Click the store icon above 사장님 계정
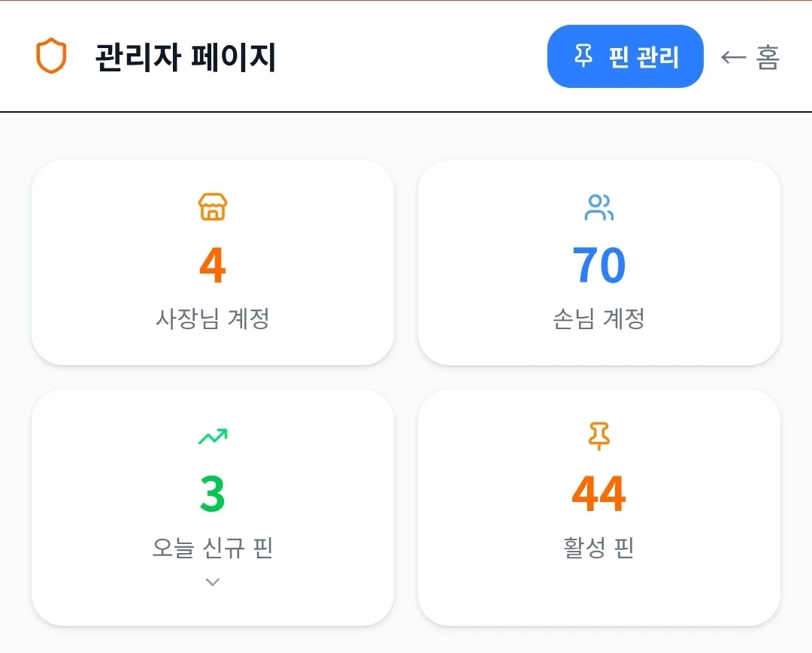This screenshot has width=812, height=653. (213, 207)
